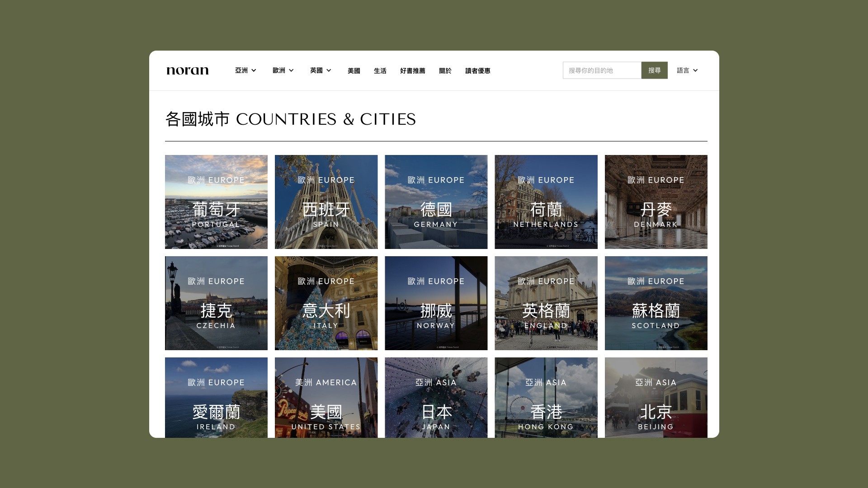The image size is (868, 488).
Task: Expand the 歐洲 dropdown menu
Action: pyautogui.click(x=283, y=70)
